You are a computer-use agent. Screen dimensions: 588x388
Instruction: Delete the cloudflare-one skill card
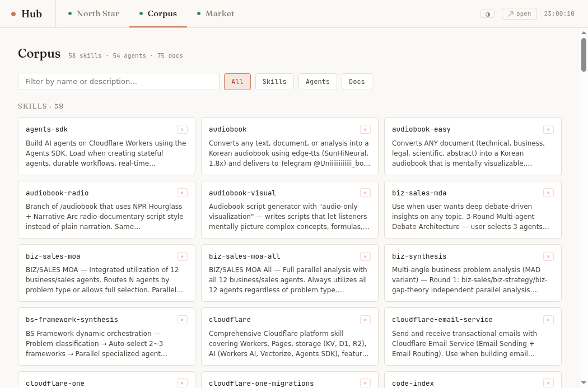[x=182, y=383]
